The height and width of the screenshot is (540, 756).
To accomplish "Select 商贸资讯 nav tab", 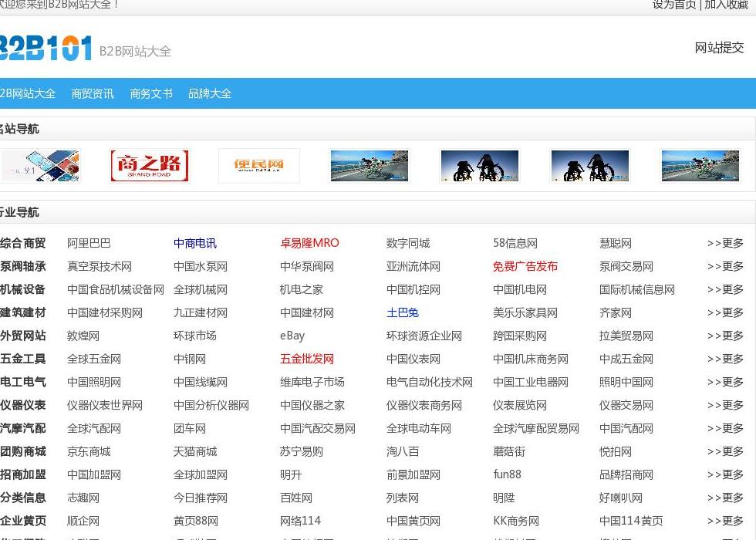I will (93, 93).
